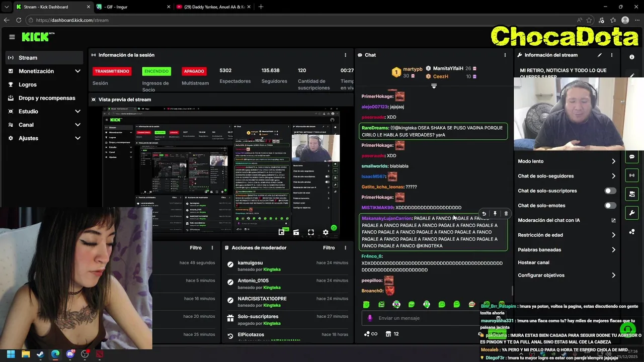Open Discord from the taskbar

70,354
